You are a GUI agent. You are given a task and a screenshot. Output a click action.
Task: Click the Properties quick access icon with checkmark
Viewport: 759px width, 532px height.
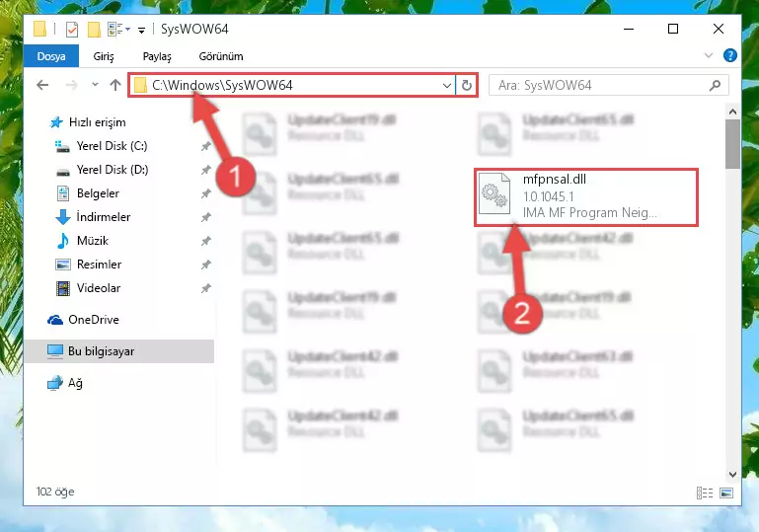72,30
